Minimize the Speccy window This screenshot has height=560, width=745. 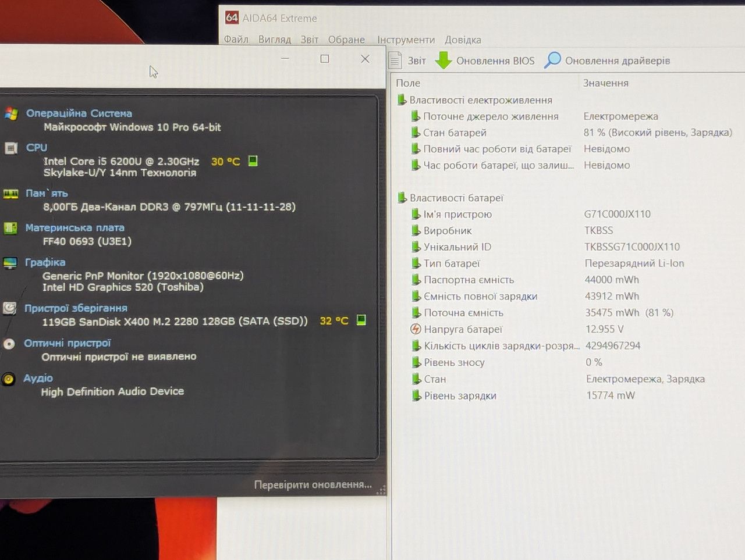(285, 58)
